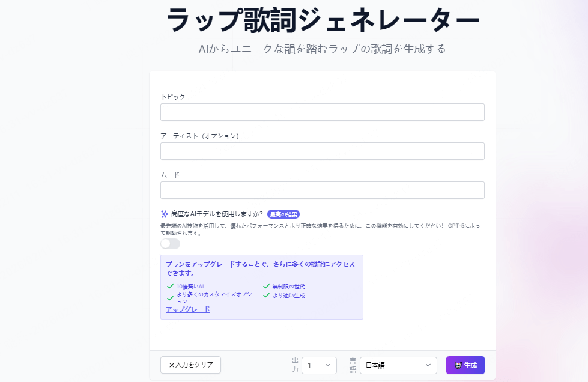Image resolution: width=588 pixels, height=382 pixels.
Task: Expand the chevron on the 日本語 selector
Action: pos(430,365)
